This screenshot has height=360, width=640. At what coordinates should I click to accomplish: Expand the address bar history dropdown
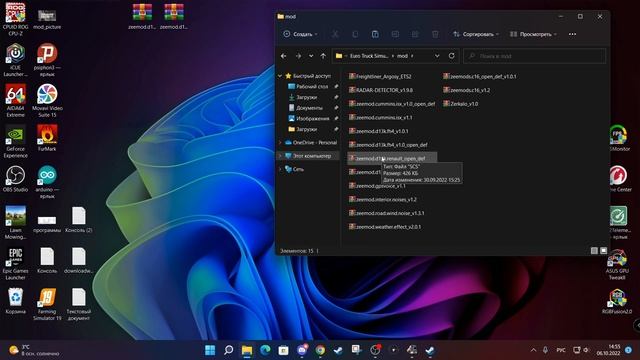pyautogui.click(x=437, y=56)
